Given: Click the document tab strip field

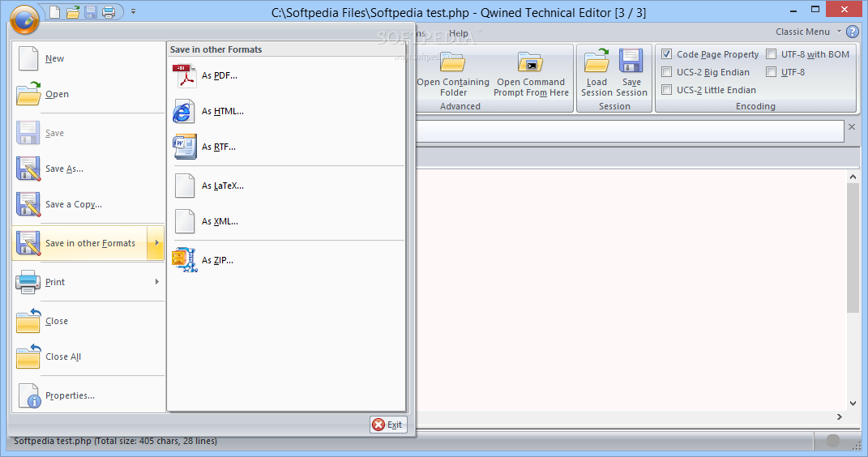Looking at the screenshot, I should (630, 132).
